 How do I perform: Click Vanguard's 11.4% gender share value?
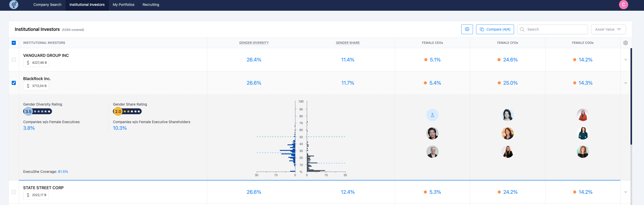(x=348, y=60)
